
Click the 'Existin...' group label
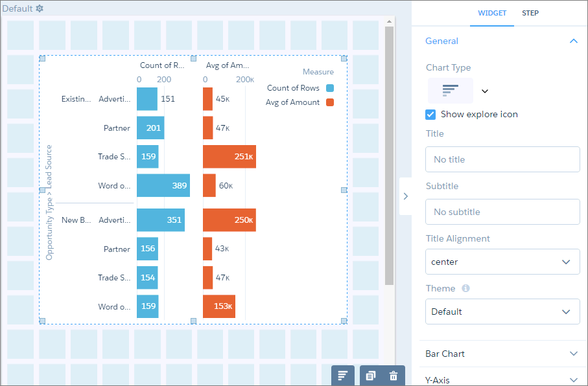point(76,99)
